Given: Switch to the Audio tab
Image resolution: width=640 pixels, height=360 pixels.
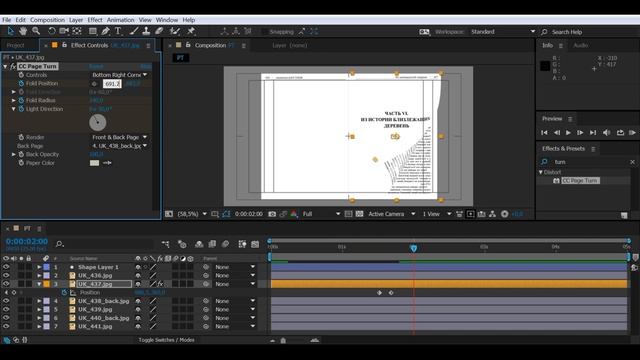Looking at the screenshot, I should click(x=580, y=45).
